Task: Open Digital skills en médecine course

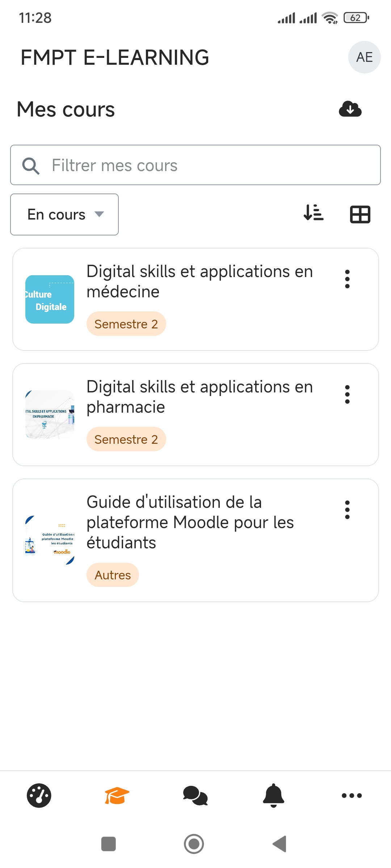Action: tap(199, 281)
